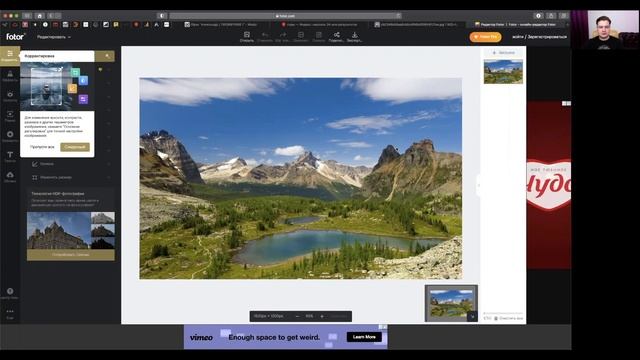Click the Open file icon in top toolbar
Viewport: 640px width, 360px height.
click(x=247, y=37)
